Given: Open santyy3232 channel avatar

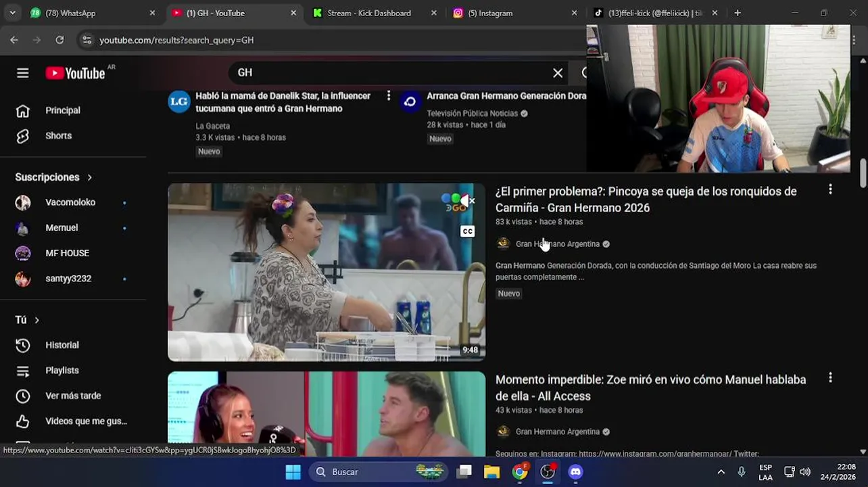Looking at the screenshot, I should [23, 279].
